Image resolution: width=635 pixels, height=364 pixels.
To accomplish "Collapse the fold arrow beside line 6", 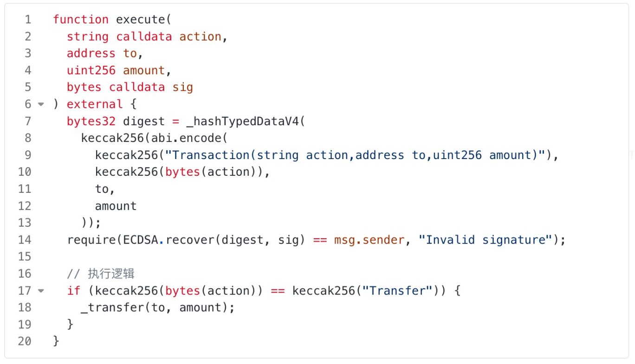I will [41, 104].
